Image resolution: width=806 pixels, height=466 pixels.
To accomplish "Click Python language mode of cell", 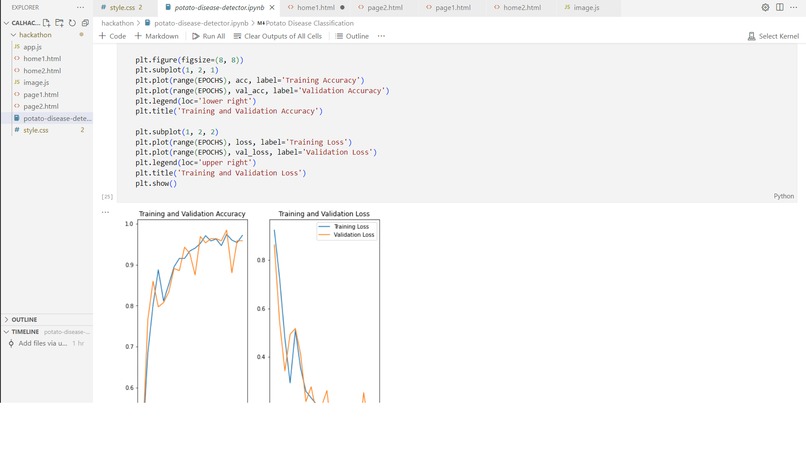I will (783, 196).
